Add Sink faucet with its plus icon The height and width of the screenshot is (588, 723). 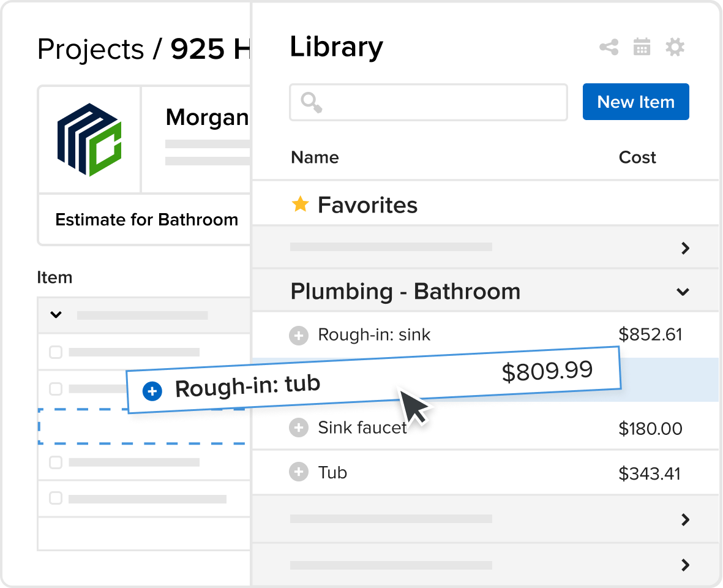(299, 428)
